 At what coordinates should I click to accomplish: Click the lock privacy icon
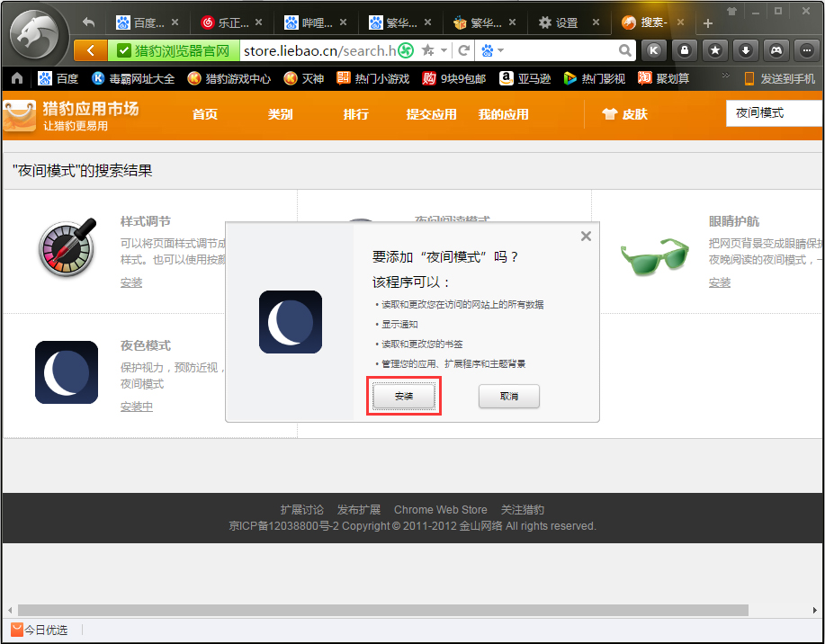tap(684, 51)
